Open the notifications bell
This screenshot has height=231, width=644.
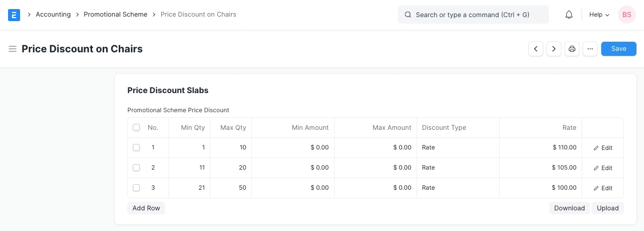click(x=569, y=15)
